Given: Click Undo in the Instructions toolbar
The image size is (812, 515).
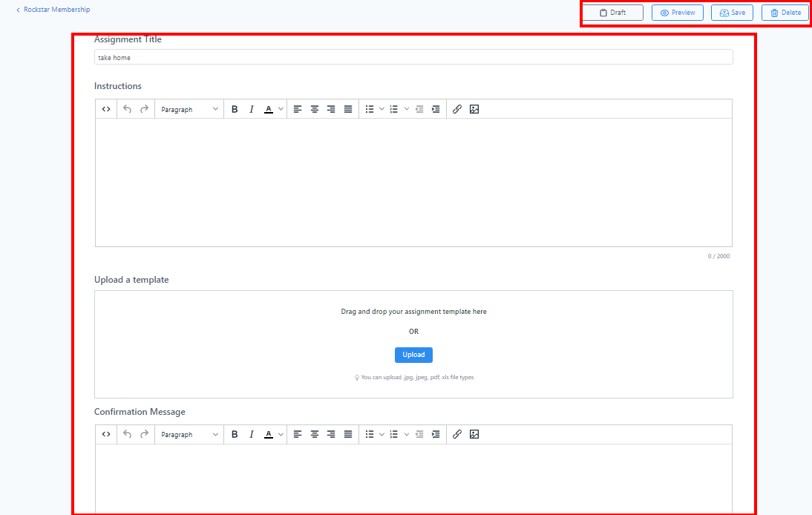Looking at the screenshot, I should tap(127, 109).
